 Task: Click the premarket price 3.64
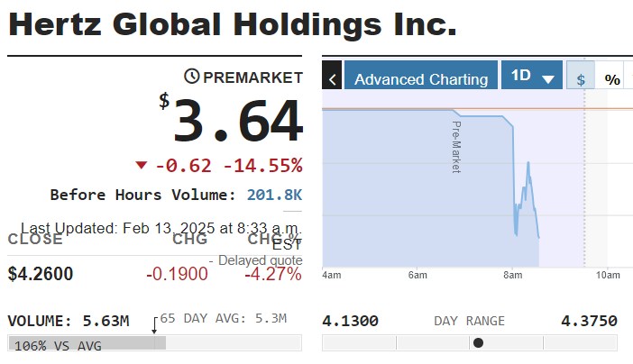pyautogui.click(x=238, y=122)
